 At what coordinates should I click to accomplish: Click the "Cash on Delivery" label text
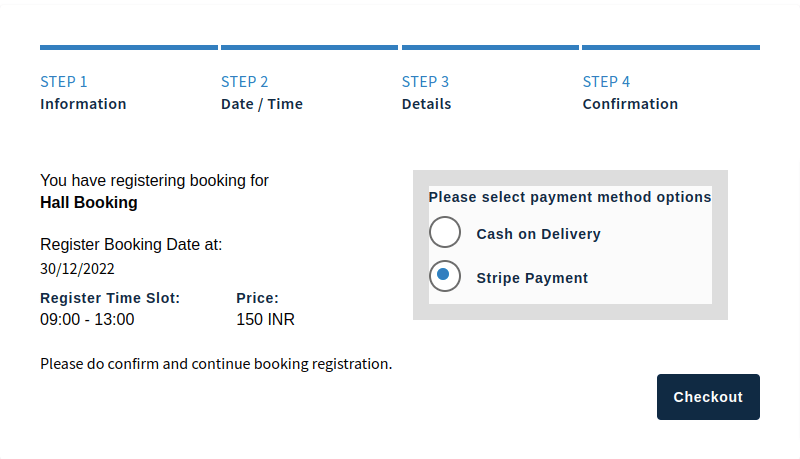coord(538,234)
